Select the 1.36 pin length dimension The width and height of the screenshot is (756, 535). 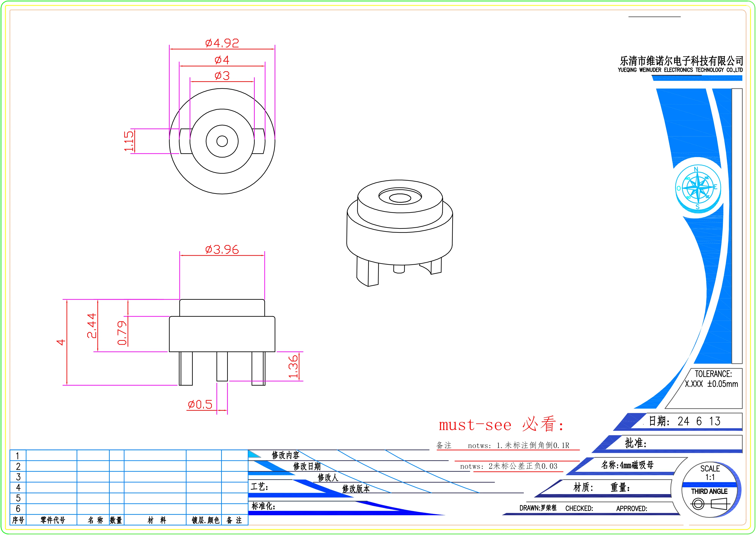pos(293,366)
